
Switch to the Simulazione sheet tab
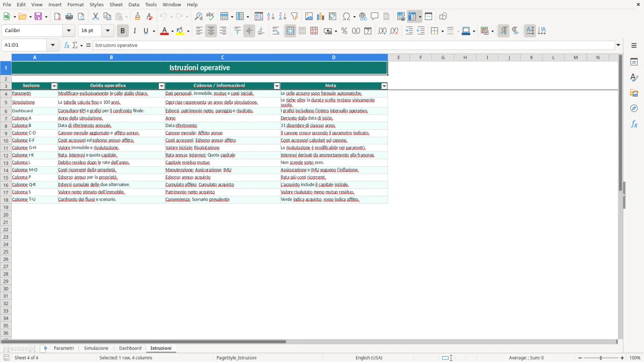point(96,348)
